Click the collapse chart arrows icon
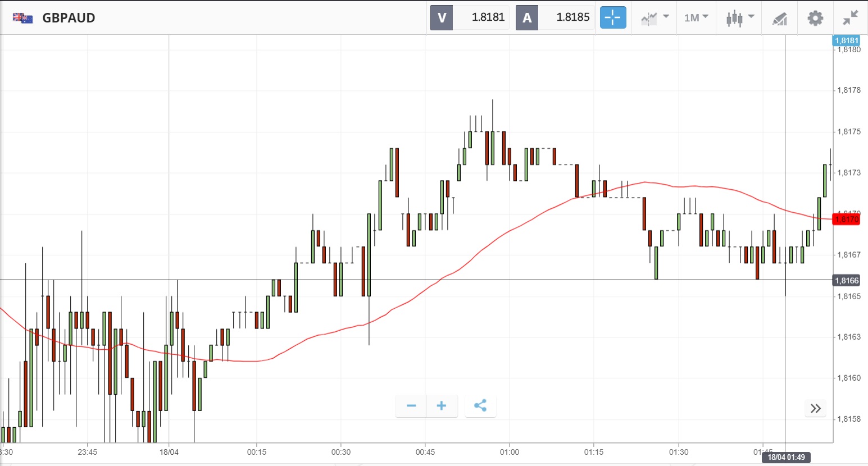 (851, 18)
